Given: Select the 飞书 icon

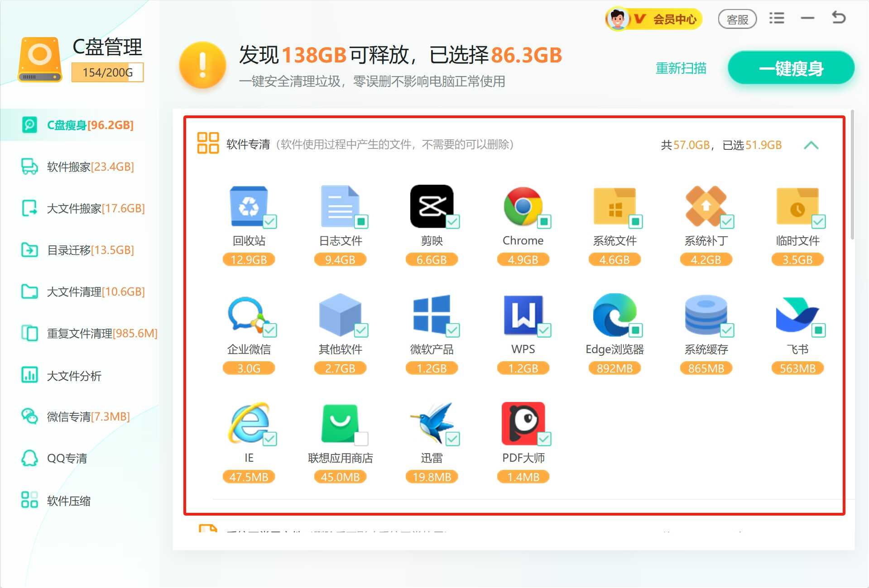Looking at the screenshot, I should coord(797,314).
